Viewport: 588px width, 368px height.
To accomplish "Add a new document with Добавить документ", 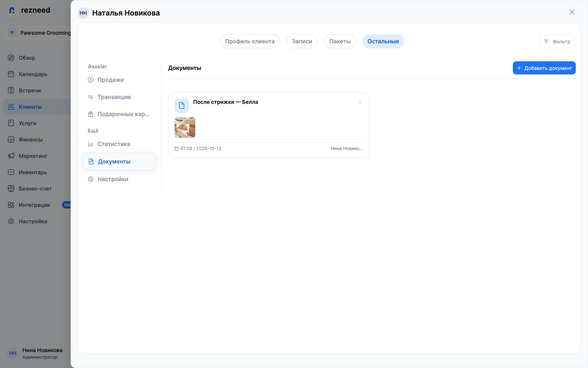I will point(544,68).
